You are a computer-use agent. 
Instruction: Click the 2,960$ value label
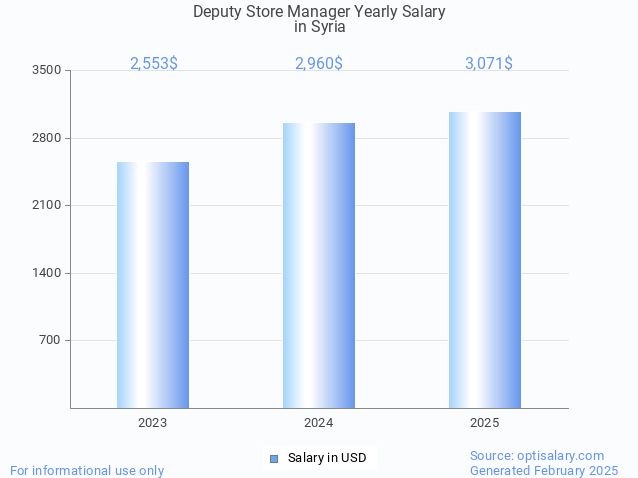click(319, 63)
